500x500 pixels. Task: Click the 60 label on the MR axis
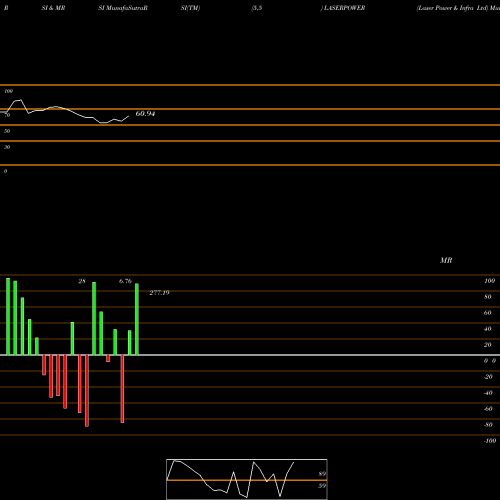[x=488, y=313]
